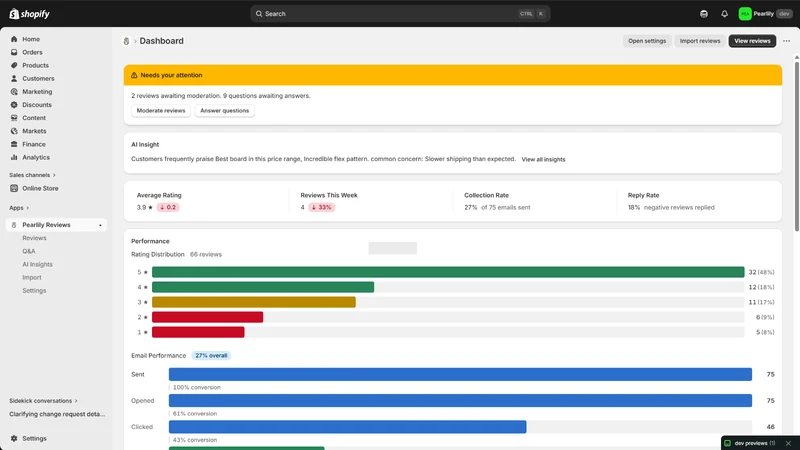
Task: Click the '32 (48%)' rating count
Action: coord(761,272)
